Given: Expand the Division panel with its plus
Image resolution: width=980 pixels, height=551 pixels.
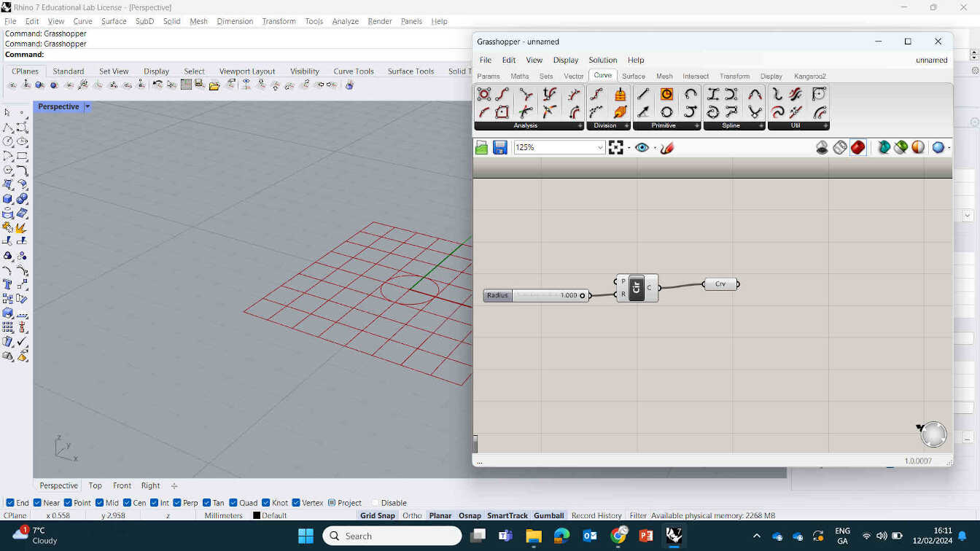Looking at the screenshot, I should (x=626, y=126).
